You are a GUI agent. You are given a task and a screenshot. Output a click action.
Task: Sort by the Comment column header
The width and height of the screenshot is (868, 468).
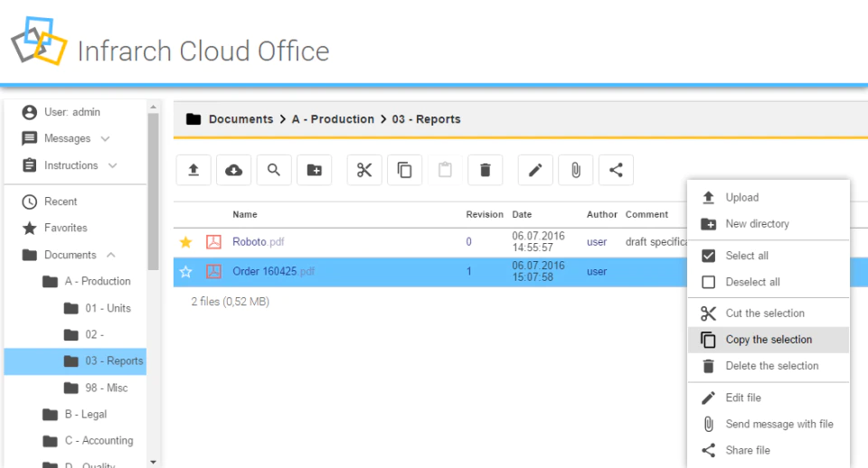(646, 215)
